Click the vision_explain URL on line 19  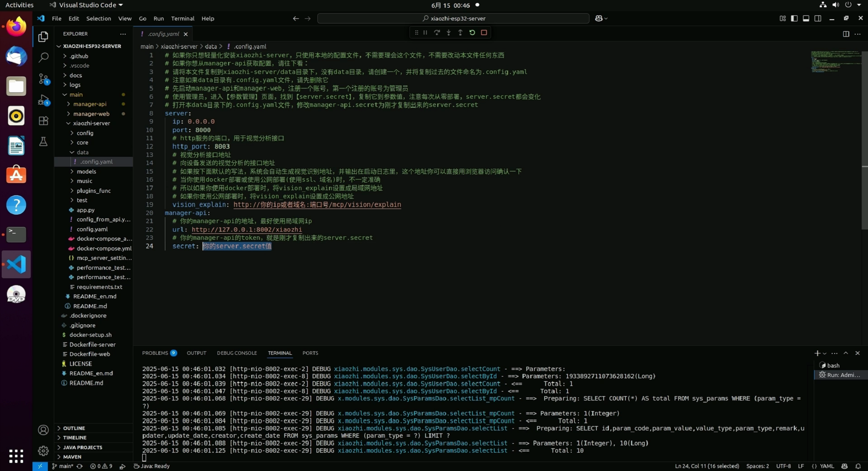tap(317, 205)
